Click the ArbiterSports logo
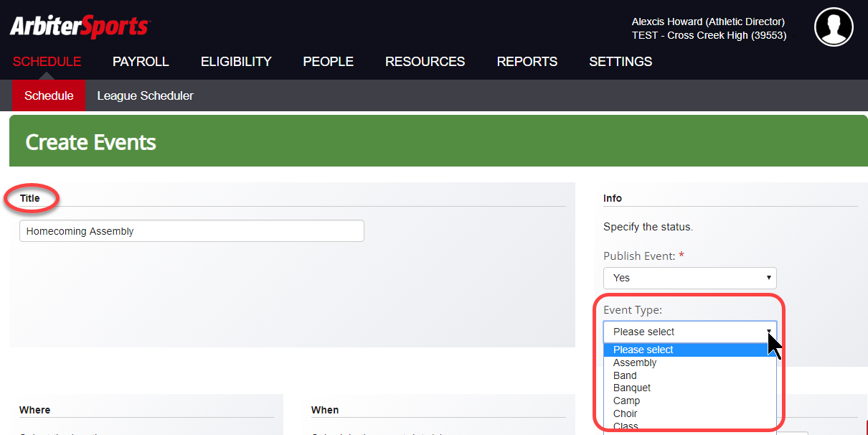The image size is (868, 435). coord(79,26)
